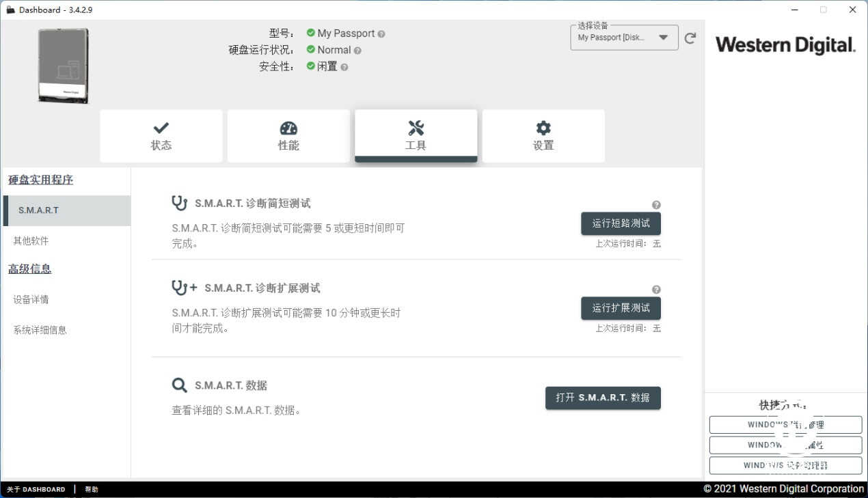Click the checkmark icon on 状态 tab
This screenshot has height=498, width=868.
(161, 128)
